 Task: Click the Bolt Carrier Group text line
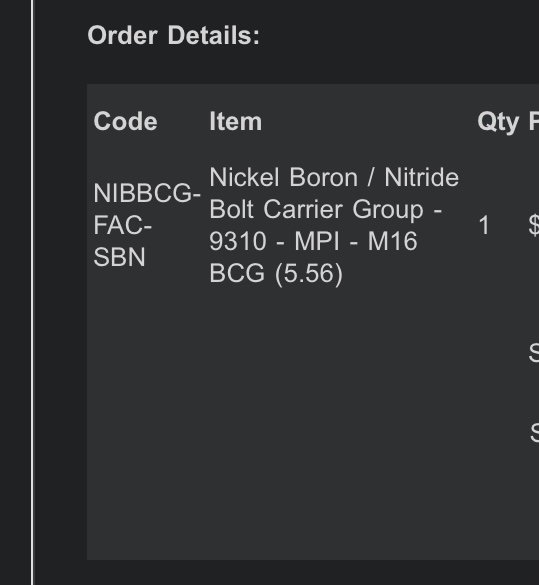[325, 210]
